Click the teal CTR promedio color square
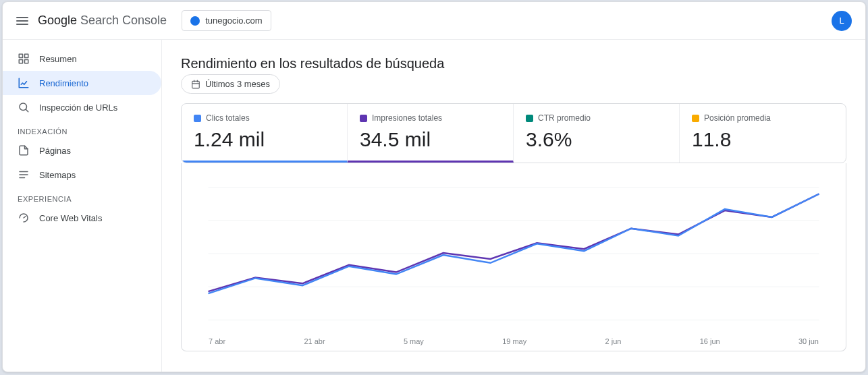Viewport: 868px width, 375px height. 529,118
